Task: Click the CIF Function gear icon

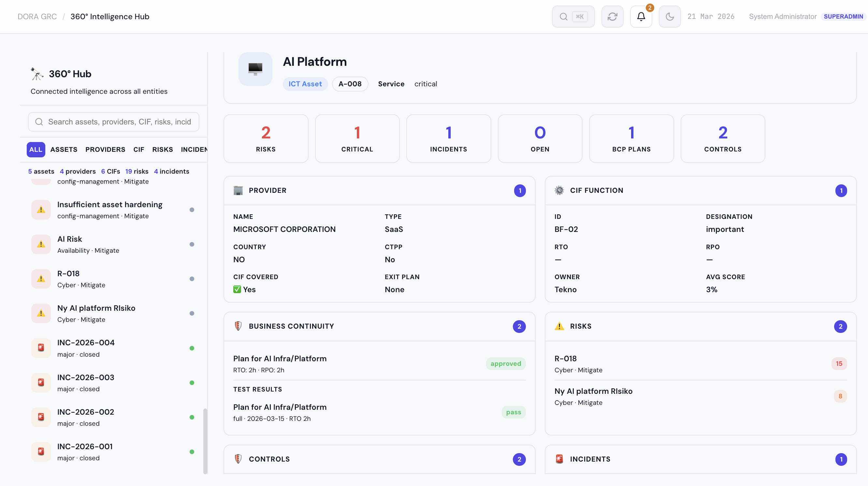Action: pyautogui.click(x=559, y=190)
